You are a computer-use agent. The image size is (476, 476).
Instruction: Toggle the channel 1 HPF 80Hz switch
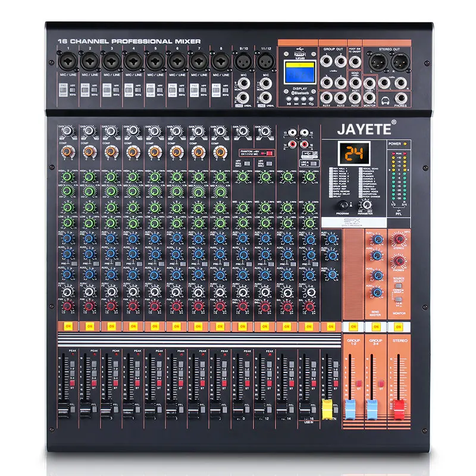(73, 90)
